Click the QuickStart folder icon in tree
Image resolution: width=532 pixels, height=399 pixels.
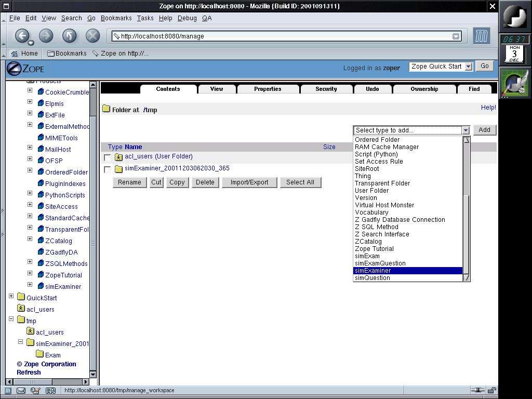21,297
